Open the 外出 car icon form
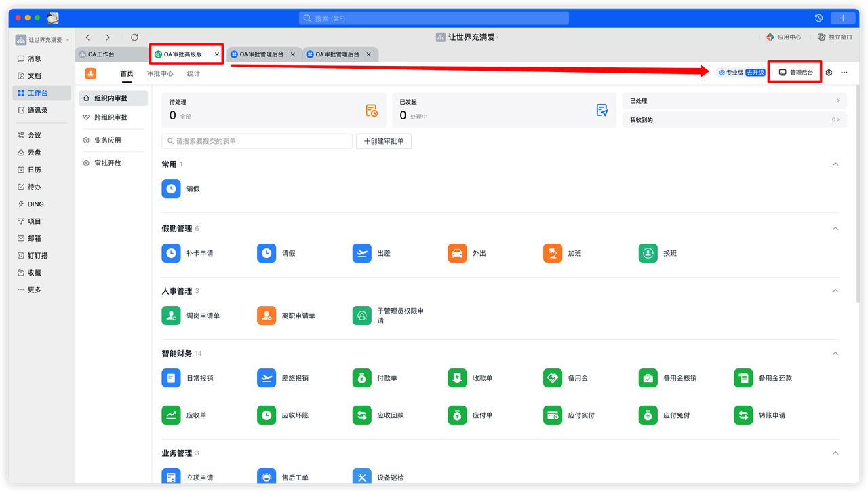Viewport: 868px width, 492px height. coord(457,253)
